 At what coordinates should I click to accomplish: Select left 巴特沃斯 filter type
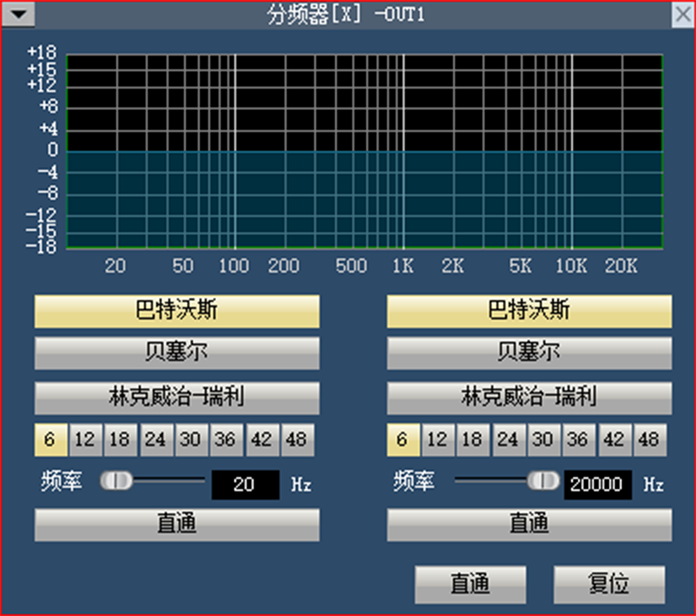tap(177, 311)
